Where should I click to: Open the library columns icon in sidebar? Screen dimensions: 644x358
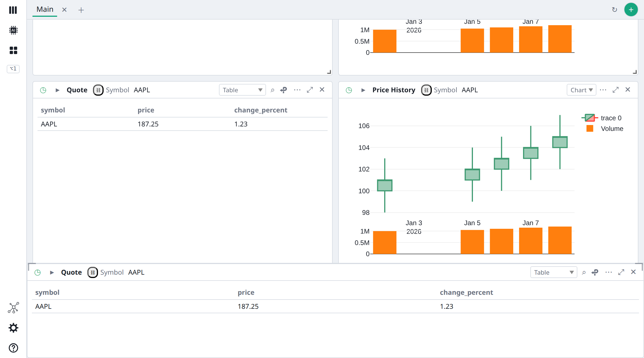click(13, 10)
